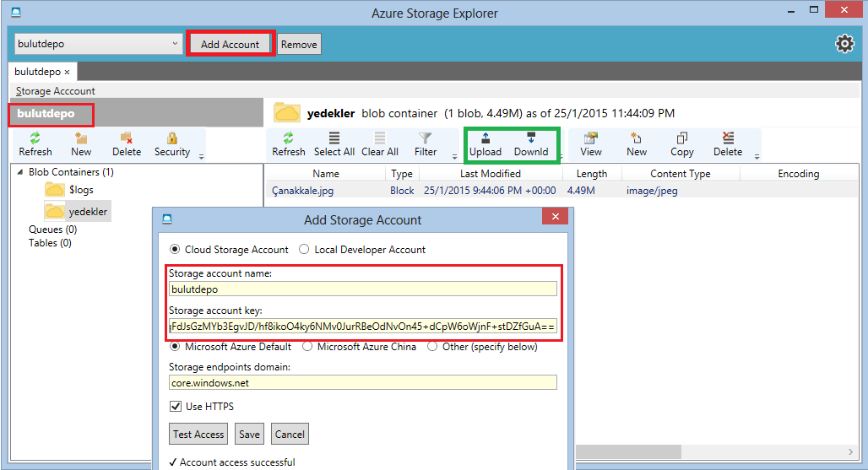
Task: Open container Security settings
Action: point(172,144)
